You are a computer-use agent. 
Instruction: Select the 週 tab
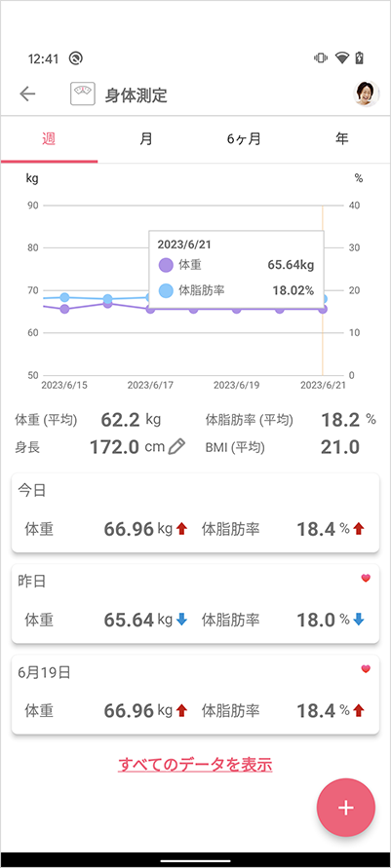(x=49, y=139)
